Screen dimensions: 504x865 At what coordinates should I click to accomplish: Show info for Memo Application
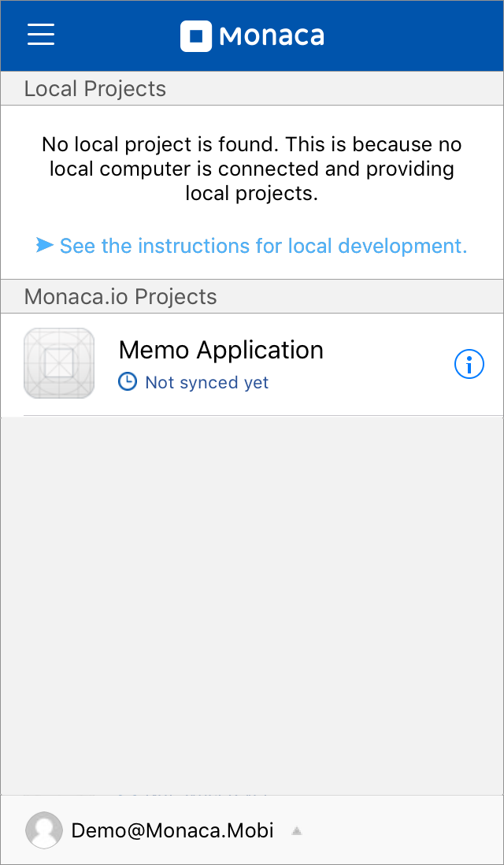coord(469,365)
